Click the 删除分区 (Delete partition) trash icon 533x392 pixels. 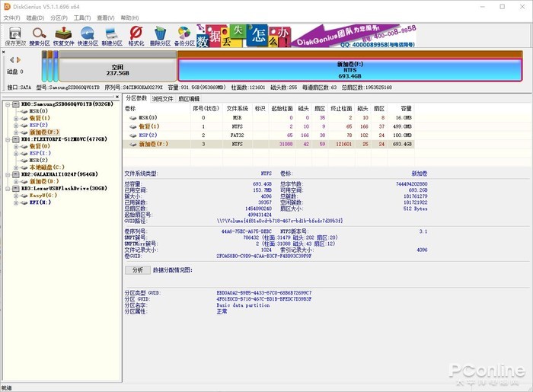[160, 37]
